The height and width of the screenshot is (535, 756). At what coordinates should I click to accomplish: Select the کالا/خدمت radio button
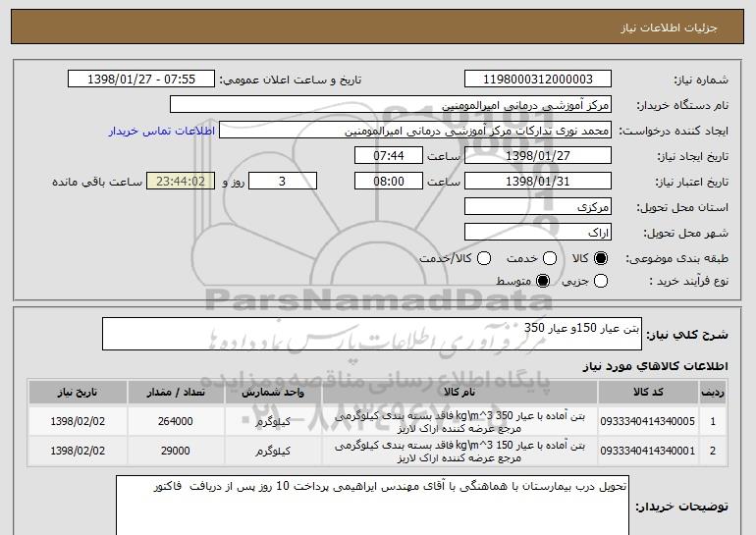[x=484, y=258]
